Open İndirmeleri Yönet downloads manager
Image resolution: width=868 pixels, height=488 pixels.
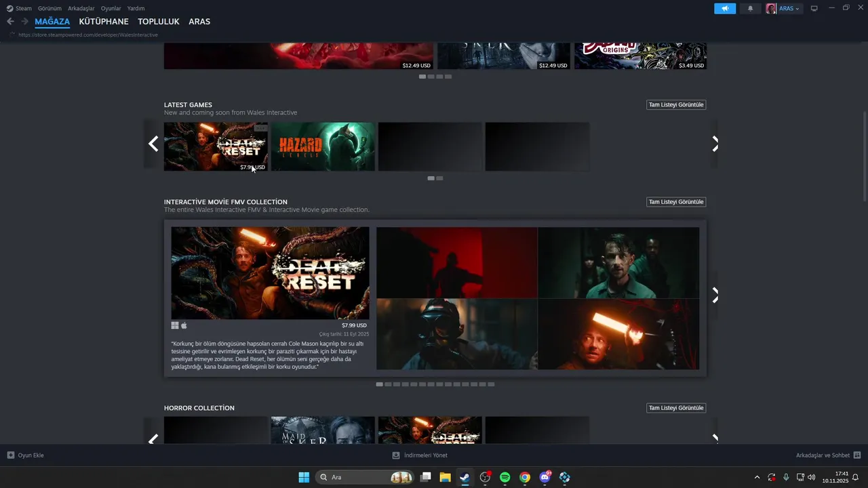[x=426, y=455]
